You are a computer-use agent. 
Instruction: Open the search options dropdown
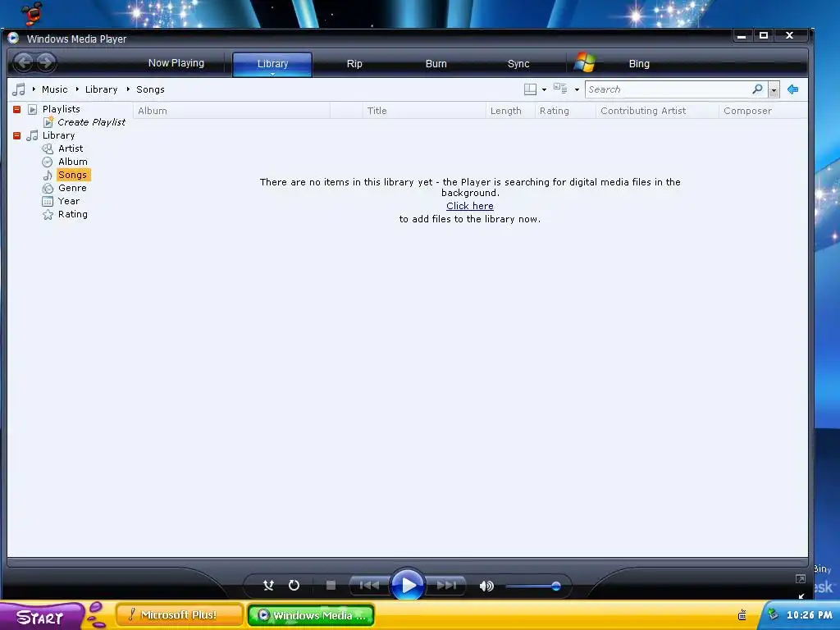[x=774, y=90]
